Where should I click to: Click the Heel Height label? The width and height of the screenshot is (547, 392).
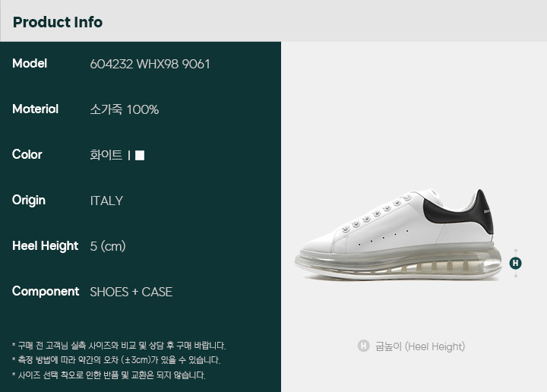(x=45, y=246)
